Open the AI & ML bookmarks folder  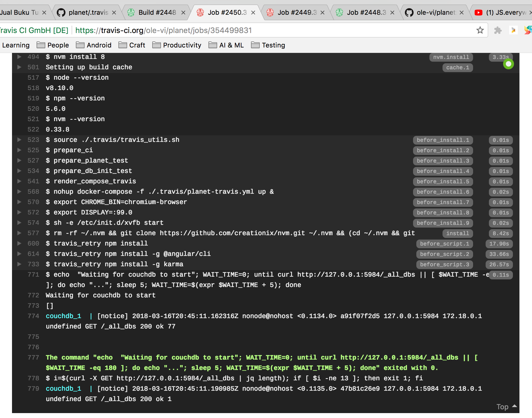pyautogui.click(x=226, y=45)
